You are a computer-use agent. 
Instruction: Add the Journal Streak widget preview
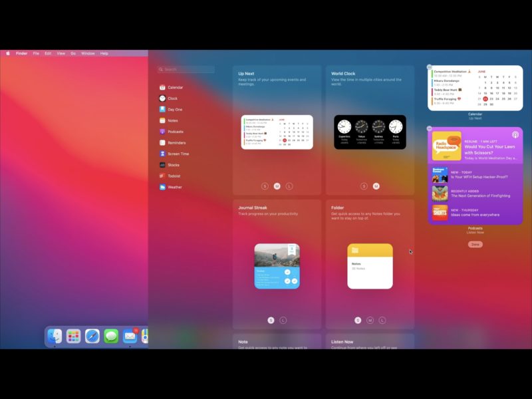(277, 267)
